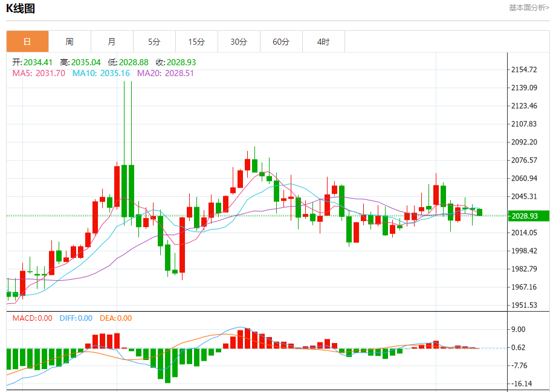Open the 4时 timeframe tab
Viewport: 553px width, 392px height.
click(x=324, y=42)
